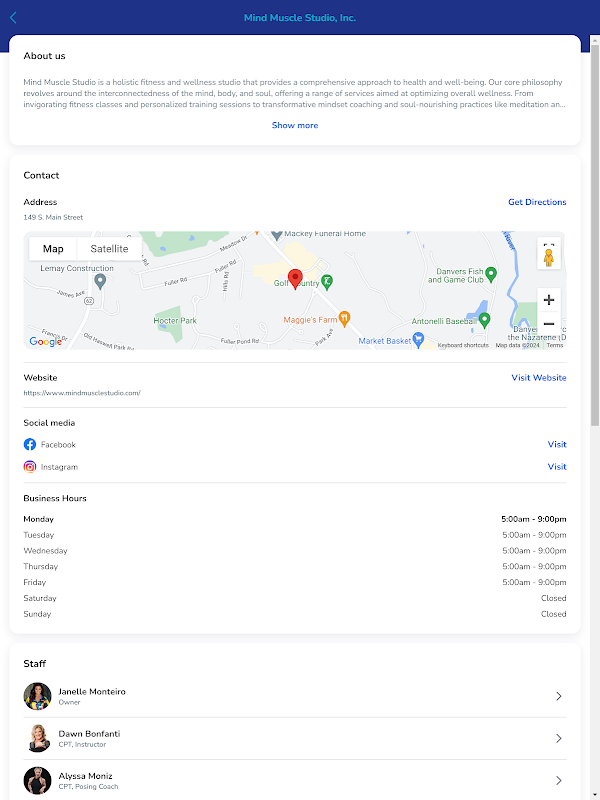Click Dawn Bonfanti's profile photo
This screenshot has width=600, height=800.
pyautogui.click(x=37, y=738)
